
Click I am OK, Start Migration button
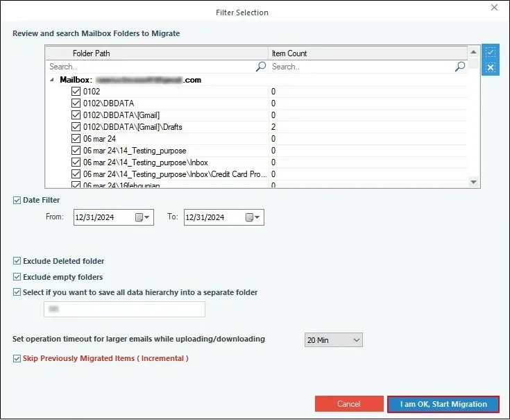443,404
